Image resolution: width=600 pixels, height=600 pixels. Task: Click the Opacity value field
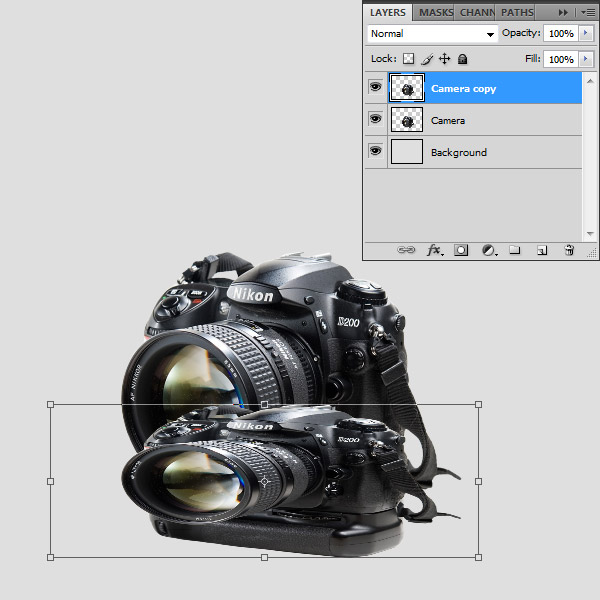click(561, 34)
